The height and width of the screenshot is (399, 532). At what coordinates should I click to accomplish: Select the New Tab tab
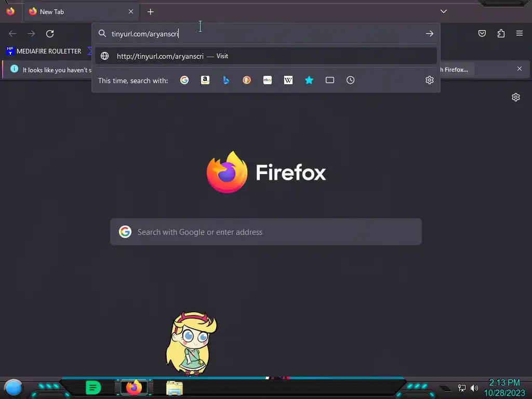[x=82, y=12]
